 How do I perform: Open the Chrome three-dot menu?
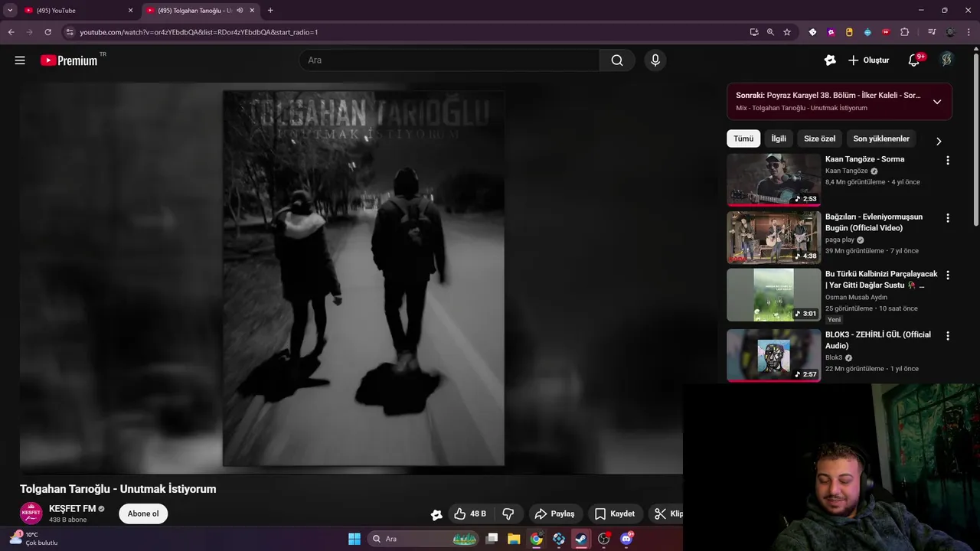969,32
